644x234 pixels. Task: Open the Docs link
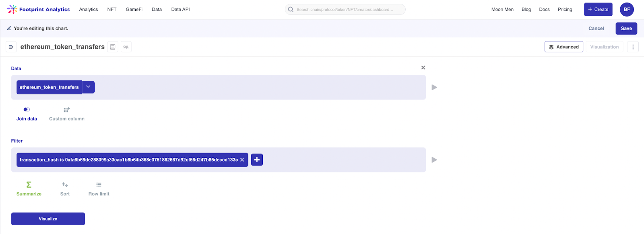(544, 9)
